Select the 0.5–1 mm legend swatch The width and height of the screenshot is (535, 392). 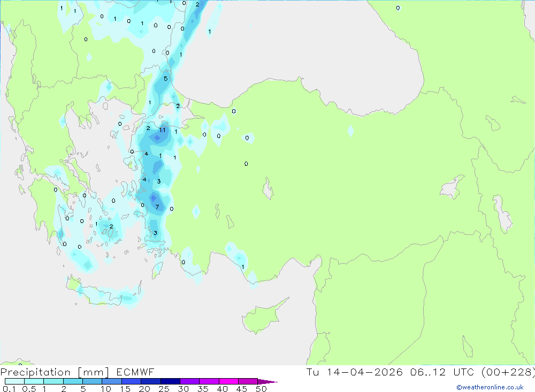click(34, 381)
